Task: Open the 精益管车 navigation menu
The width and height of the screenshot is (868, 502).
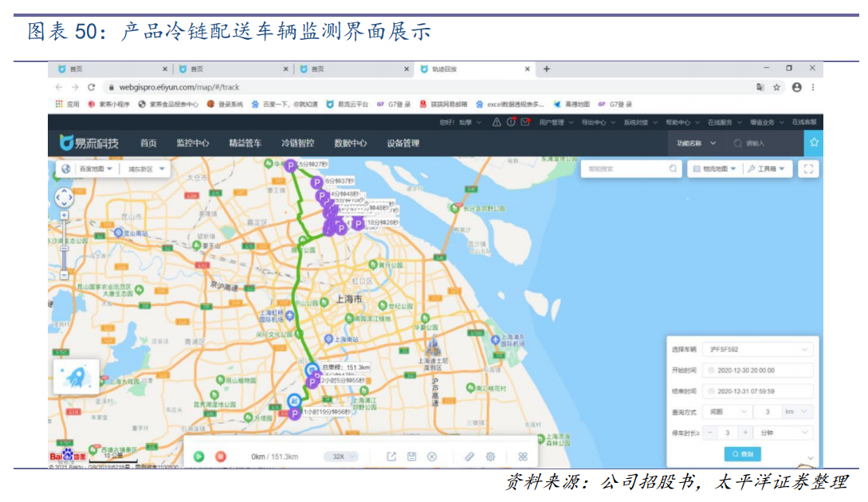Action: pos(245,143)
